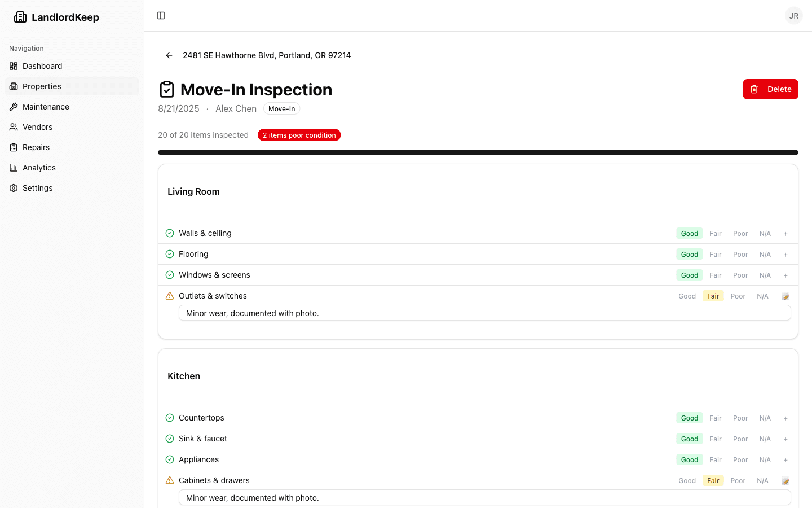Image resolution: width=812 pixels, height=508 pixels.
Task: Click the Vendors people icon in navigation
Action: pos(14,127)
